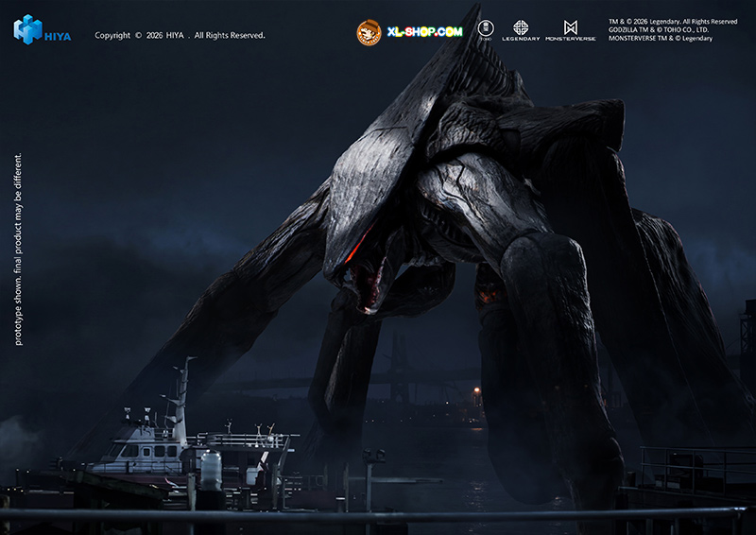Click the vertical prototype shown disclaimer text
Screen dimensions: 756x535
[x=19, y=249]
